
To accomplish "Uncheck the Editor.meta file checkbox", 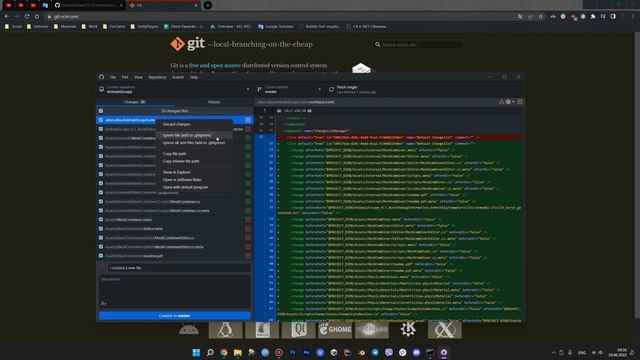I will pos(101,229).
